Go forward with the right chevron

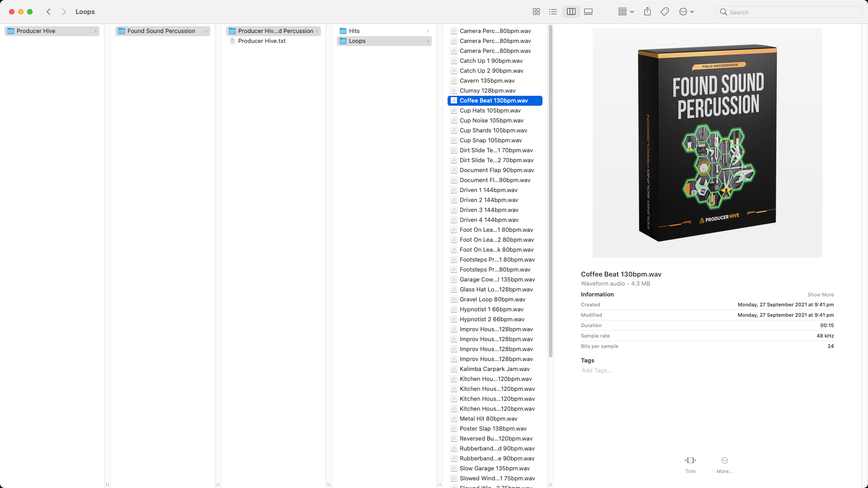point(64,12)
